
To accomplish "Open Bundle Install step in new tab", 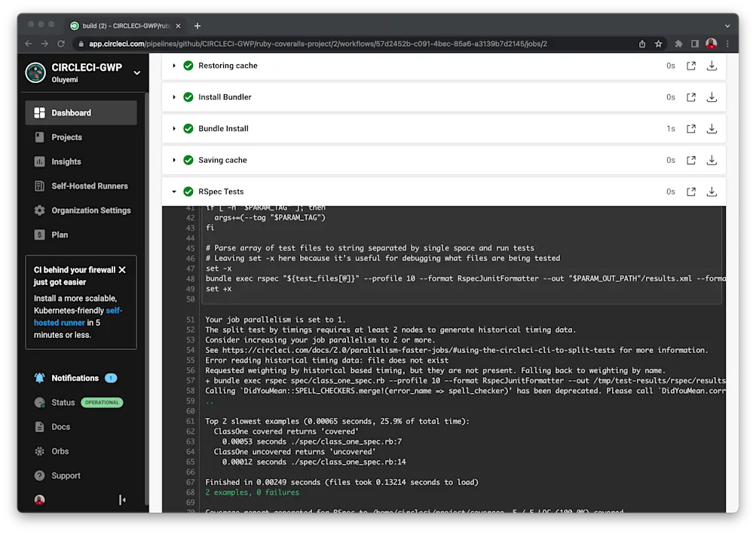I will point(691,129).
